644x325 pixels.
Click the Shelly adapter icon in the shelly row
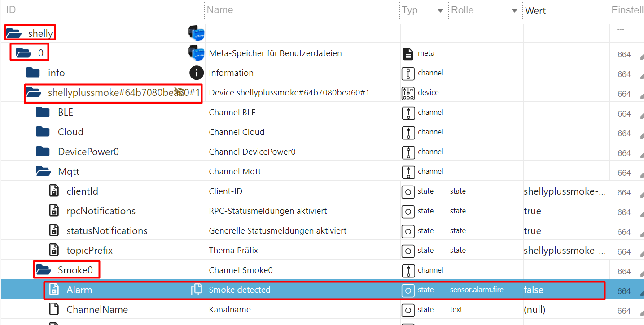coord(197,33)
